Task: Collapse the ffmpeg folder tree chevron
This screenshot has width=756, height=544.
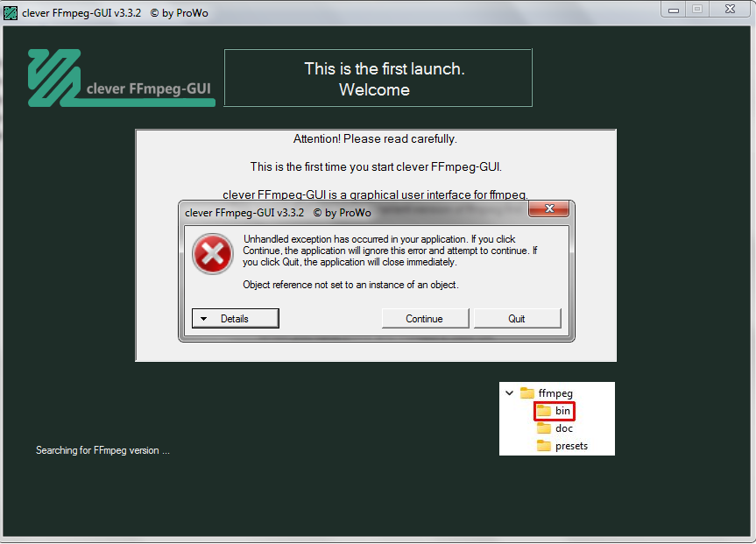Action: pos(509,392)
